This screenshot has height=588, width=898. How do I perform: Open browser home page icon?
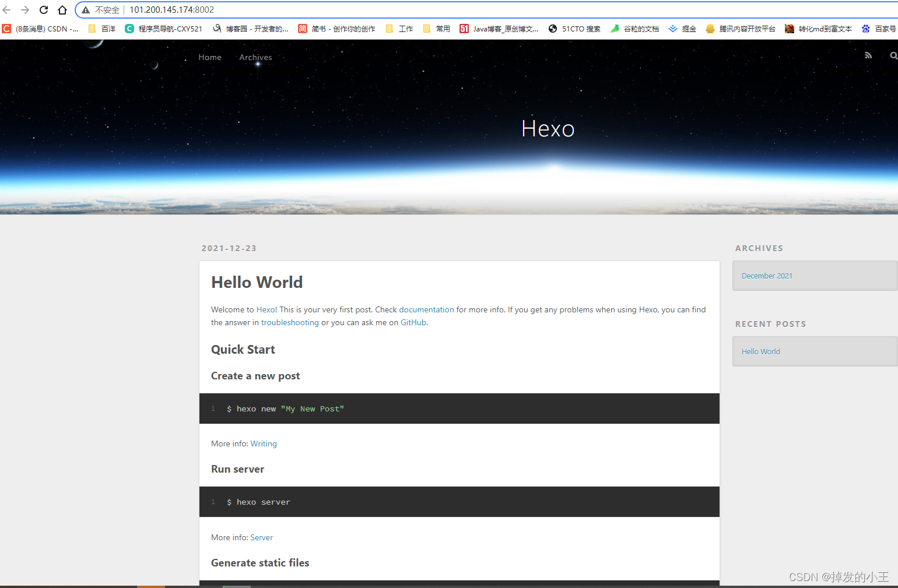pyautogui.click(x=62, y=10)
